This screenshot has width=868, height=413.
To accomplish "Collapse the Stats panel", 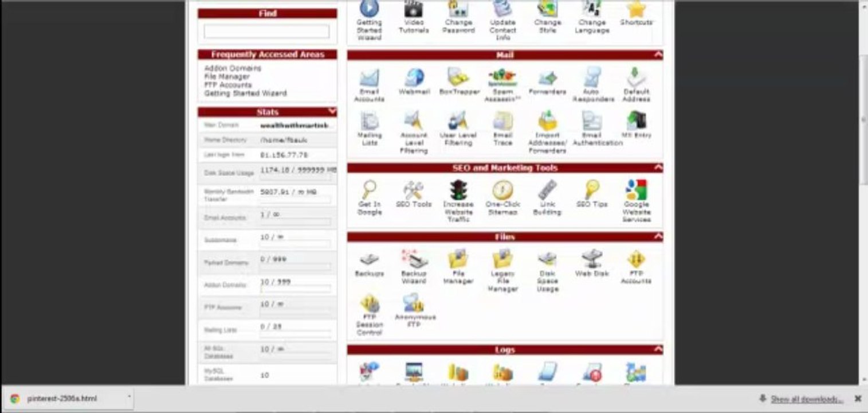I will pos(332,111).
